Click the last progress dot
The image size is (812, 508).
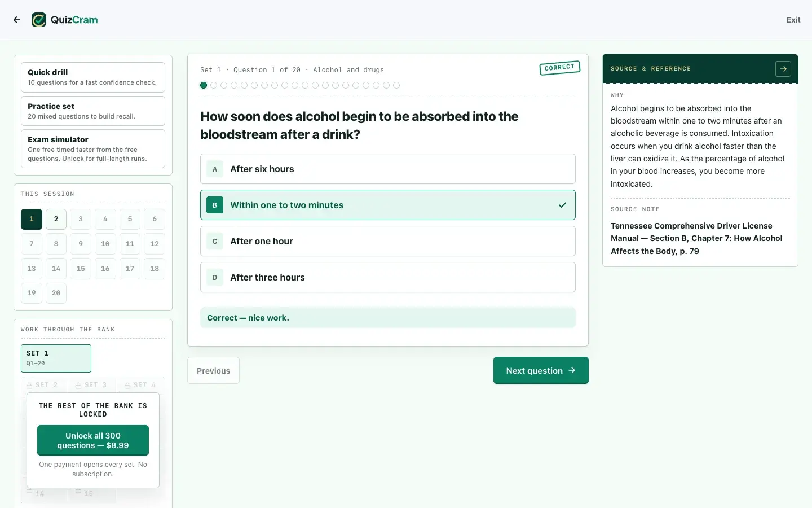[x=396, y=85]
